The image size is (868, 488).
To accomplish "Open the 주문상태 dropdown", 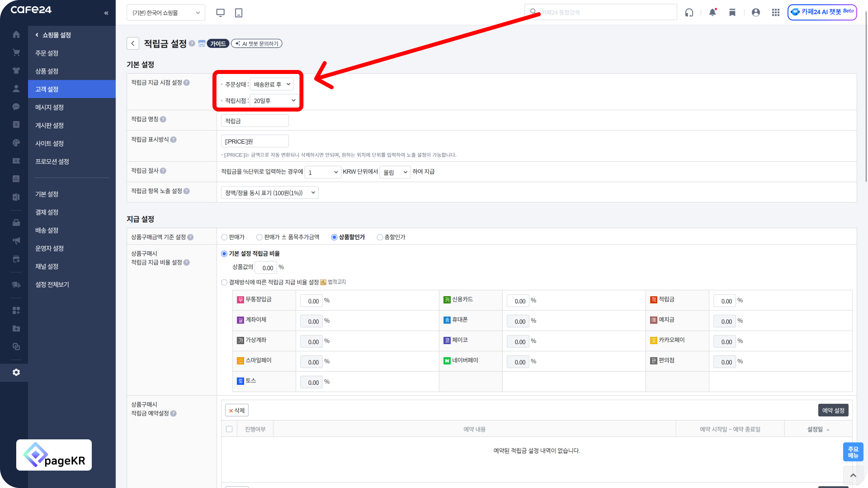I will [272, 84].
